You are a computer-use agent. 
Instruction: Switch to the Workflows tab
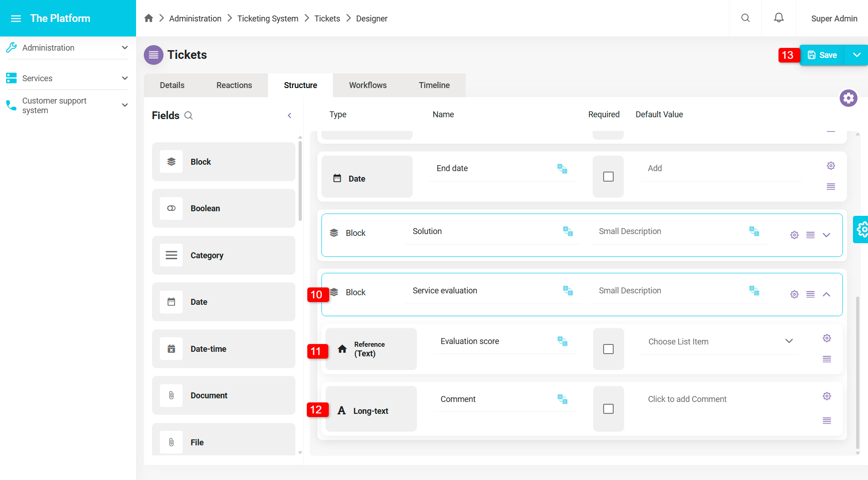tap(368, 85)
